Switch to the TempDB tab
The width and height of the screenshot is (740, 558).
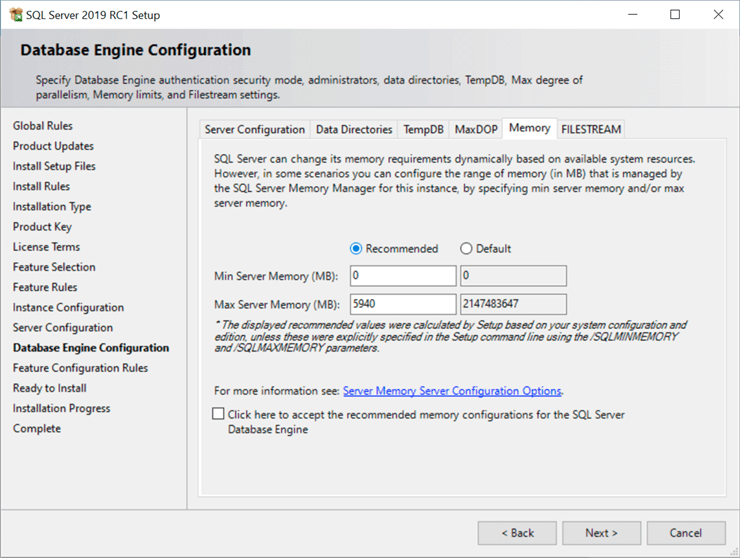423,130
